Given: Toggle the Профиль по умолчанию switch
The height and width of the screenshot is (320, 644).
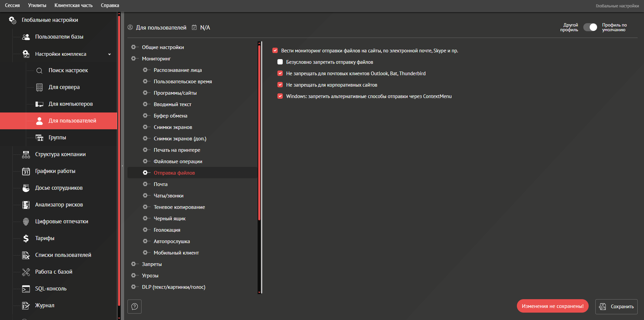Looking at the screenshot, I should pyautogui.click(x=590, y=27).
